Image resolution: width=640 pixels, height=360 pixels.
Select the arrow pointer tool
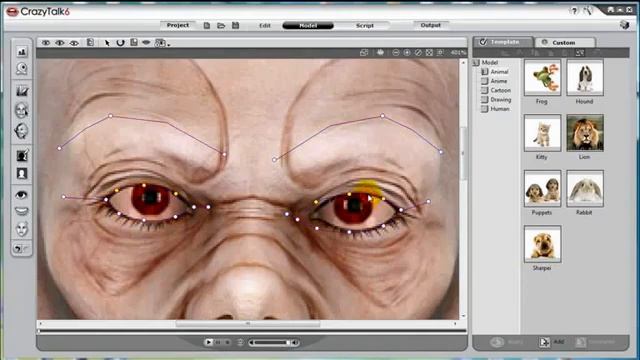coord(107,42)
